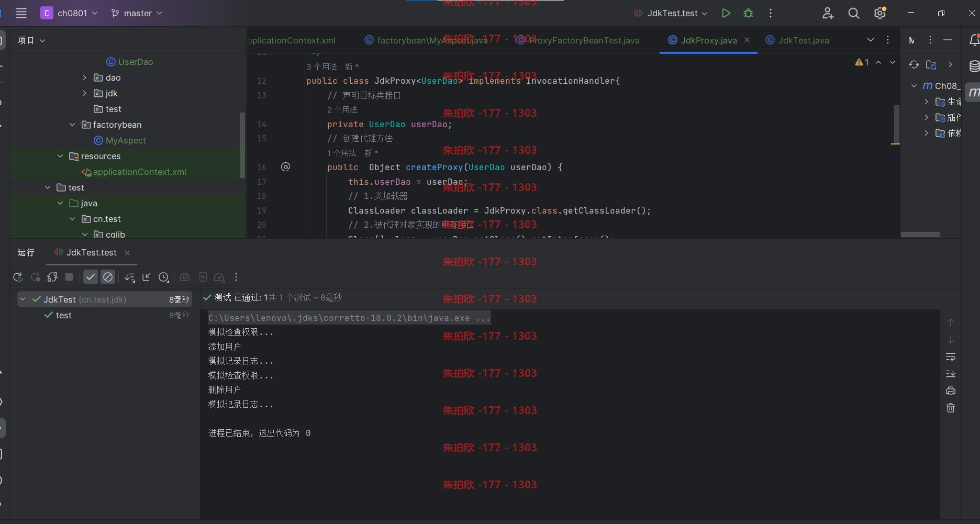Screen dimensions: 980x524
Task: Collapse the resources folder
Action: tap(60, 156)
